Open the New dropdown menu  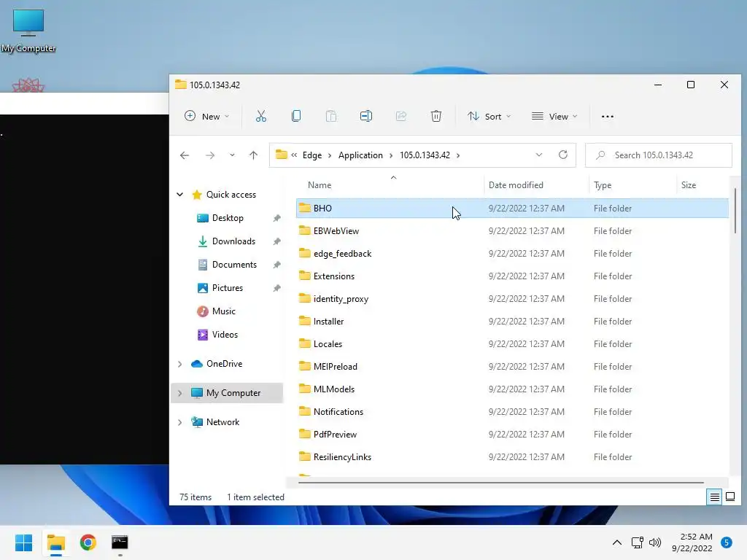point(206,116)
